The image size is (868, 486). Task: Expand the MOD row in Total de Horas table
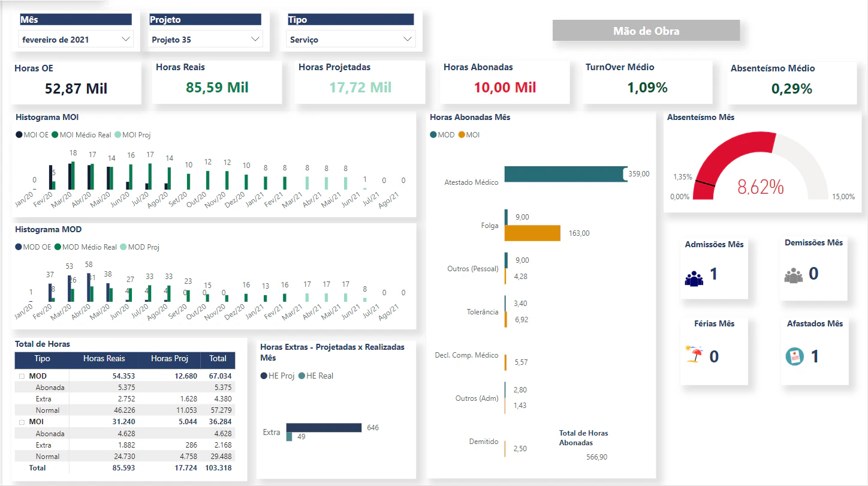pos(22,376)
